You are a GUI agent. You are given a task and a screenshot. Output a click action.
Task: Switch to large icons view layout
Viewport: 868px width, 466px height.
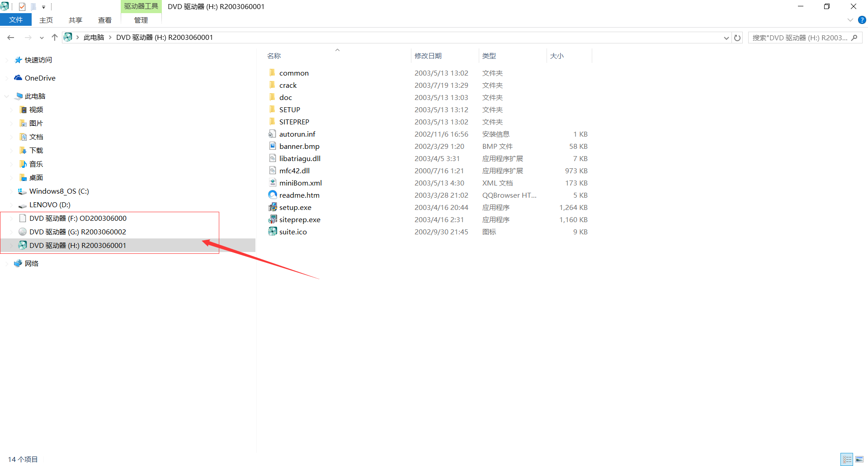(859, 459)
